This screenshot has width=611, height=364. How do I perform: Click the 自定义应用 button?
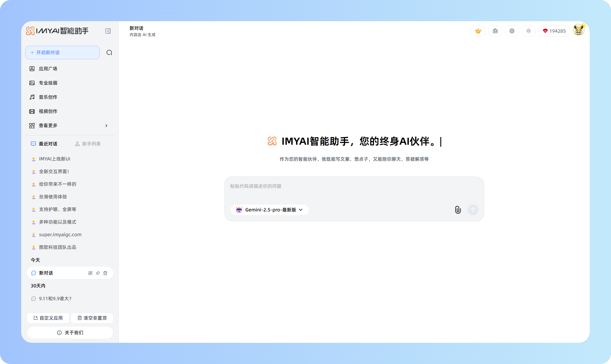point(48,318)
